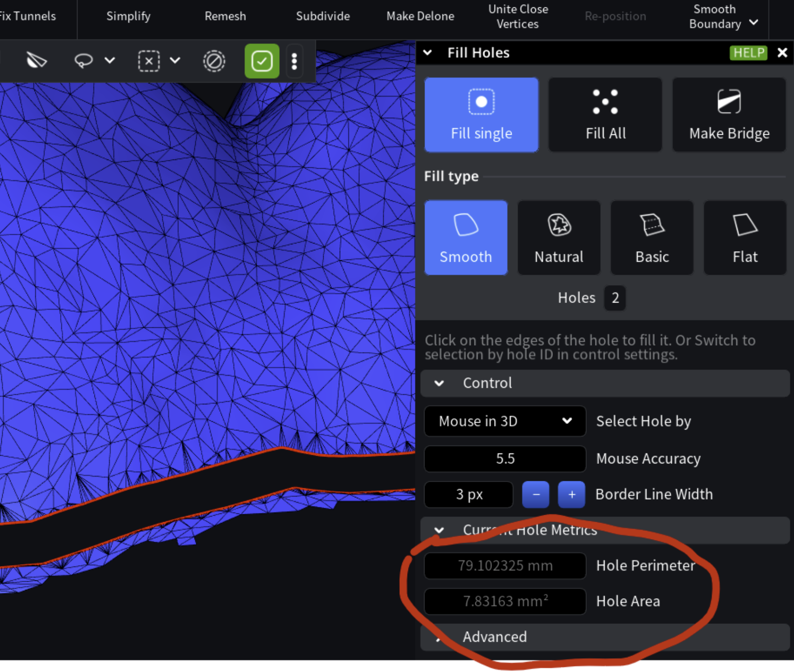The width and height of the screenshot is (794, 672).
Task: Choose the Fill All option
Action: (605, 115)
